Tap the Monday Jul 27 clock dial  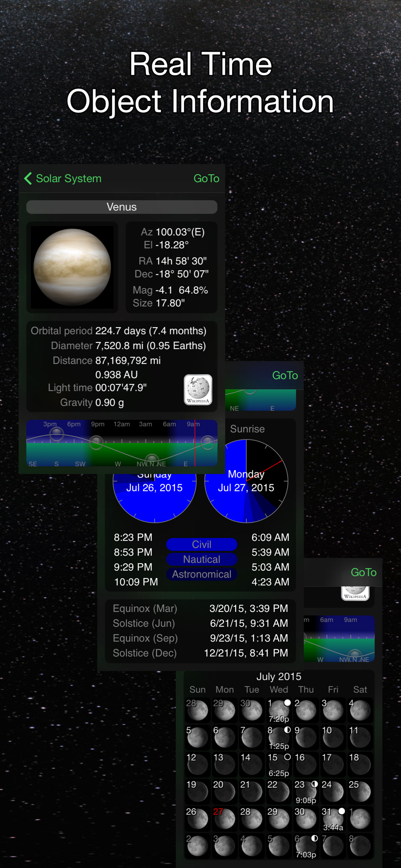(x=246, y=481)
